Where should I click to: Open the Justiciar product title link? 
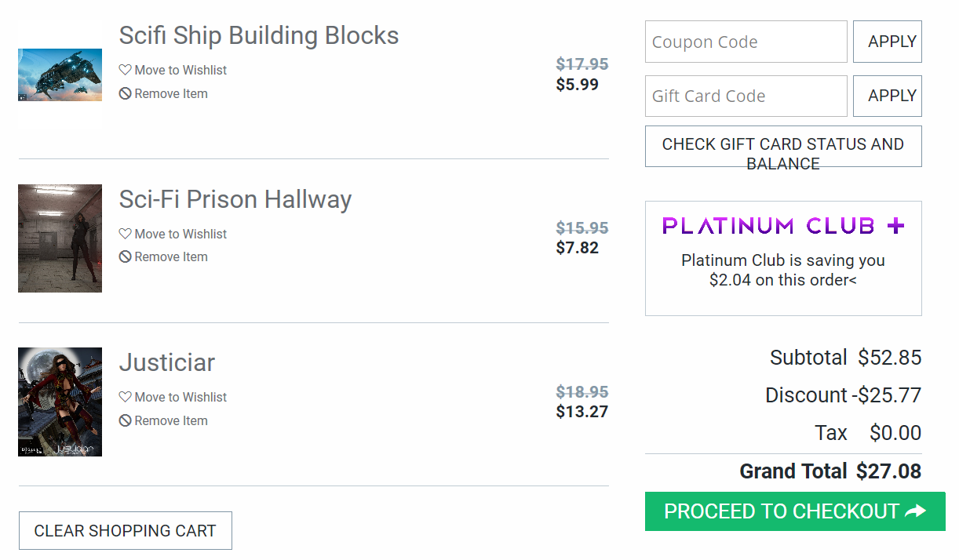[166, 362]
